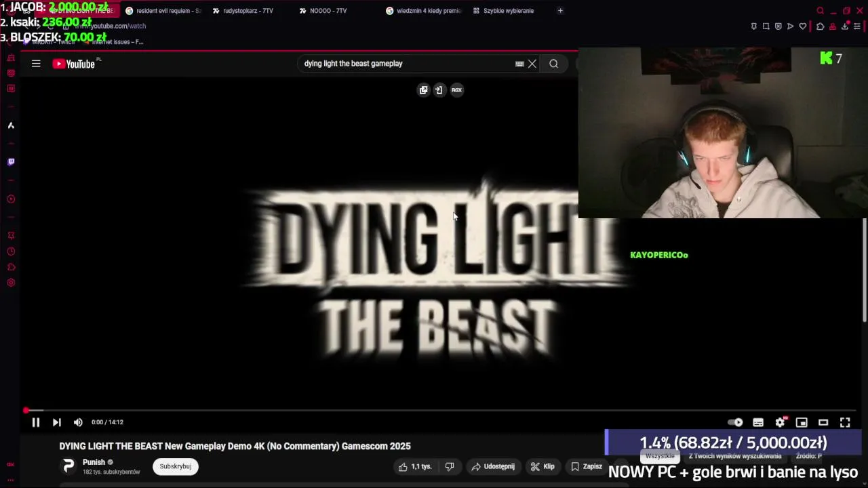The image size is (868, 488).
Task: Open the 'Internet issues' bookmark
Action: coord(113,42)
